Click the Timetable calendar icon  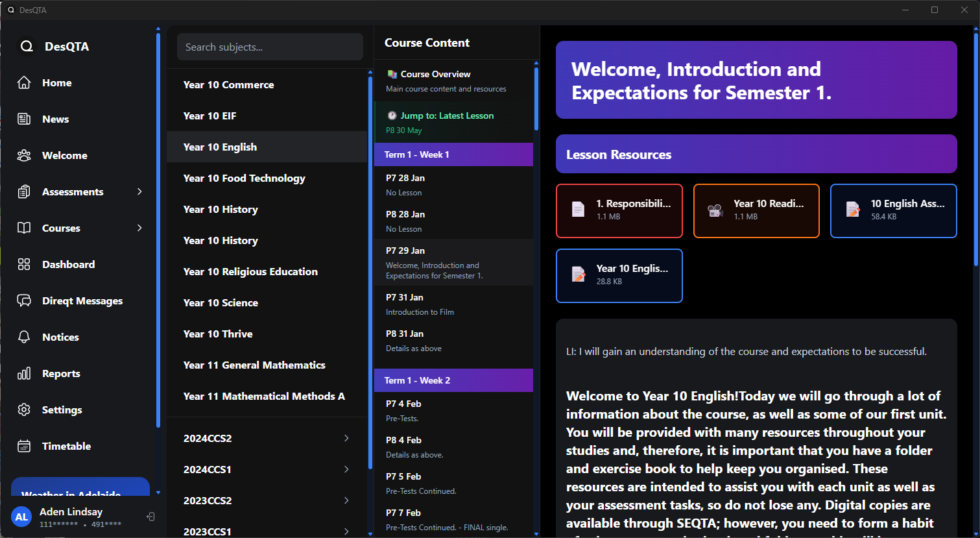point(24,446)
